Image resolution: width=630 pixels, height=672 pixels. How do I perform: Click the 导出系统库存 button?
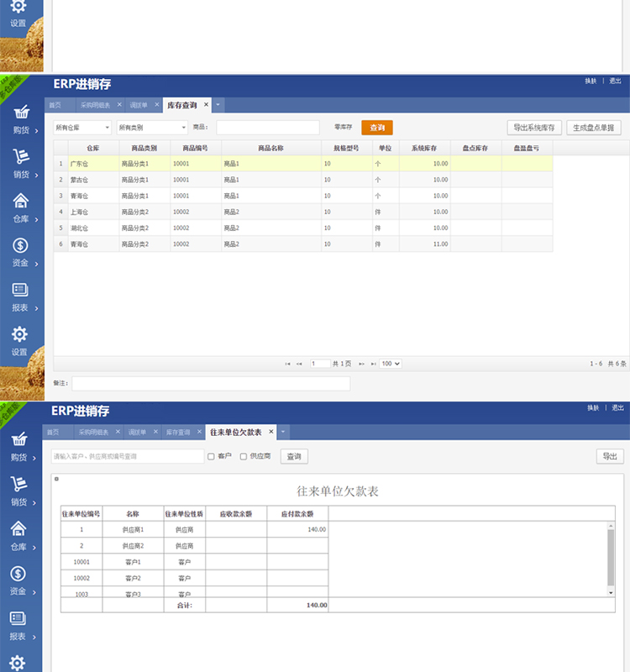click(x=534, y=128)
